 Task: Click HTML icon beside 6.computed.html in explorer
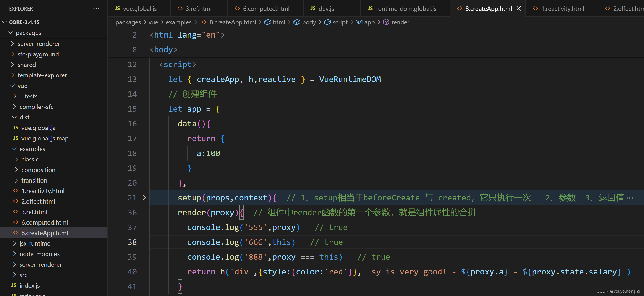tap(16, 222)
